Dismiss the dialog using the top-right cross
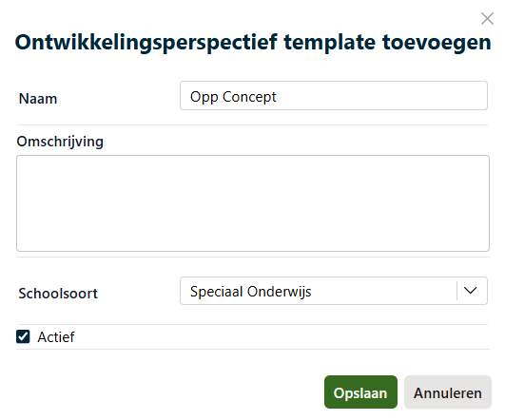The width and height of the screenshot is (505, 420). pos(487,19)
